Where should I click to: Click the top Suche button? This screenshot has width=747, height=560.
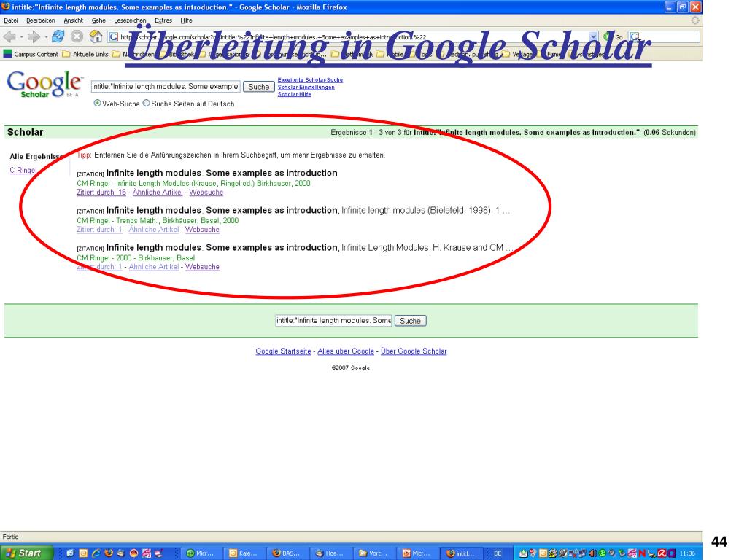[259, 87]
